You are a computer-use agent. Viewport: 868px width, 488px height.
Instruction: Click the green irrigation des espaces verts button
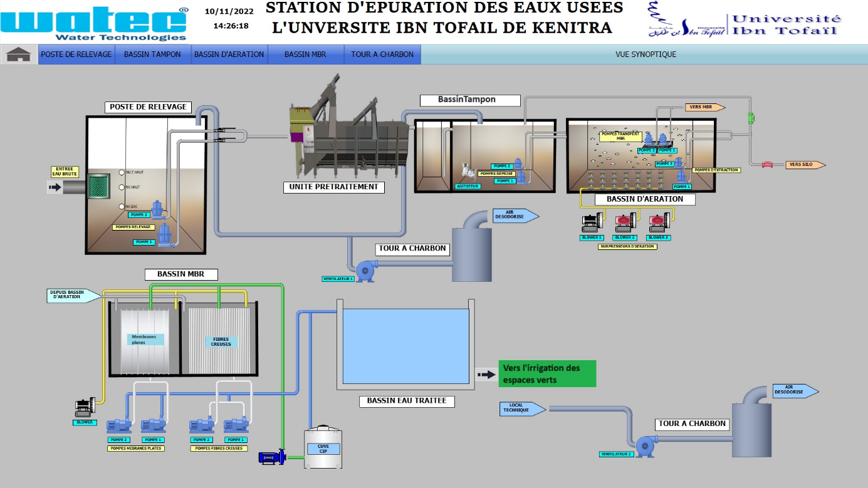(547, 374)
